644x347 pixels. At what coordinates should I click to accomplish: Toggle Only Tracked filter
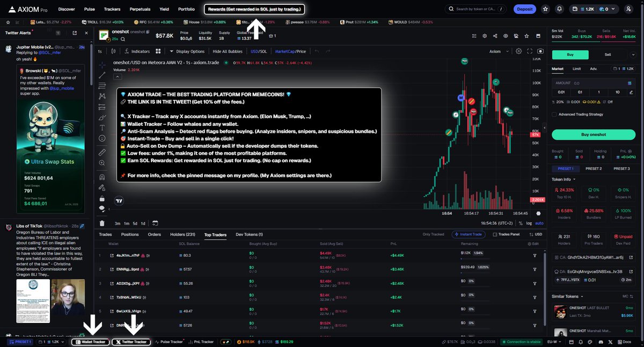[x=434, y=234]
